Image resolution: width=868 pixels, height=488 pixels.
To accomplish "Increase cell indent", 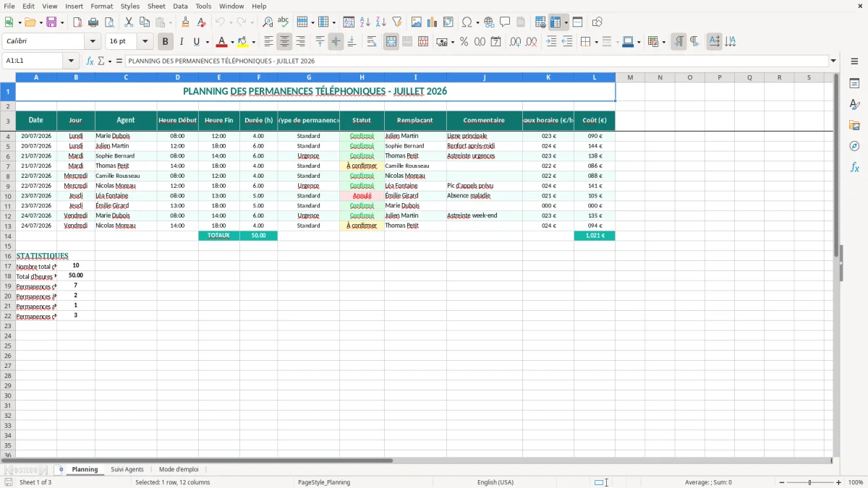I will [x=551, y=42].
